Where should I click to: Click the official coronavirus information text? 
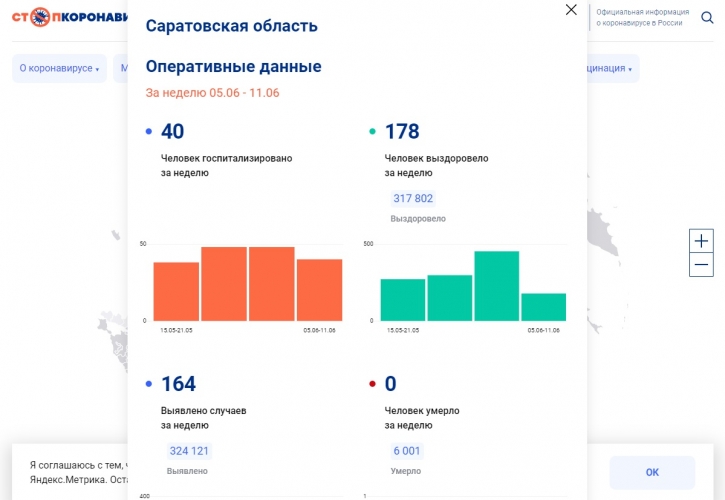(x=642, y=17)
